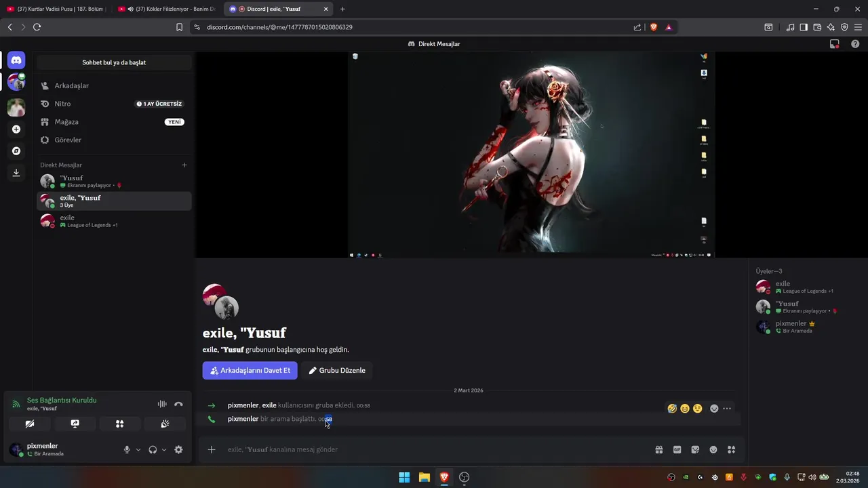Add a server with the plus icon
868x488 pixels.
click(x=16, y=129)
